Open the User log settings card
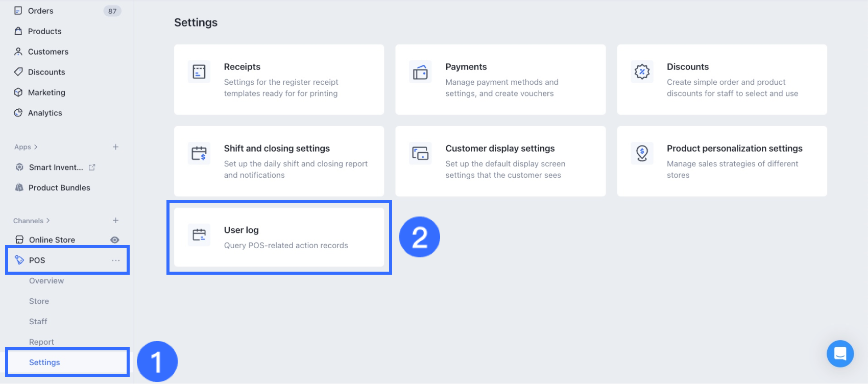868x384 pixels. tap(279, 237)
